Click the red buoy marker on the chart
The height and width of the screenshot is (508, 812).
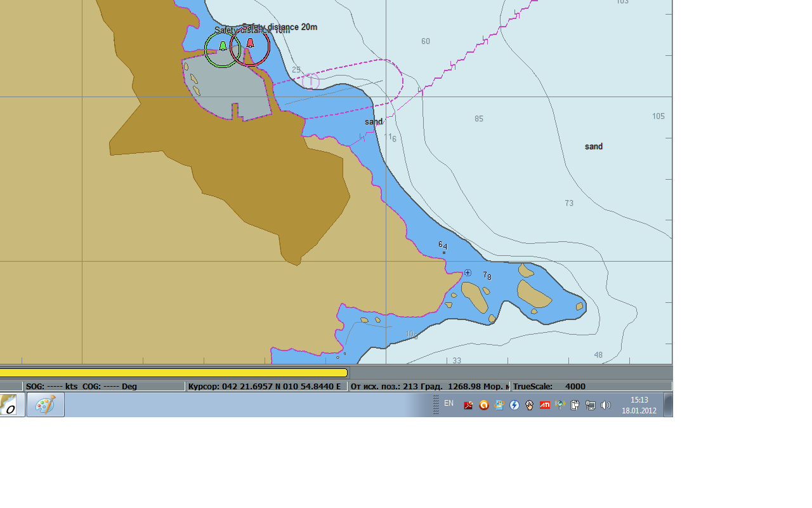tap(250, 44)
